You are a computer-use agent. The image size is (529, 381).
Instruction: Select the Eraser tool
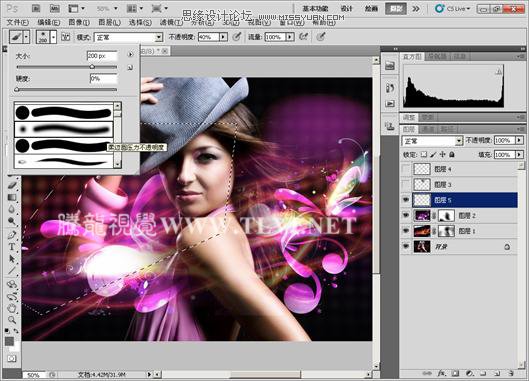(x=12, y=185)
